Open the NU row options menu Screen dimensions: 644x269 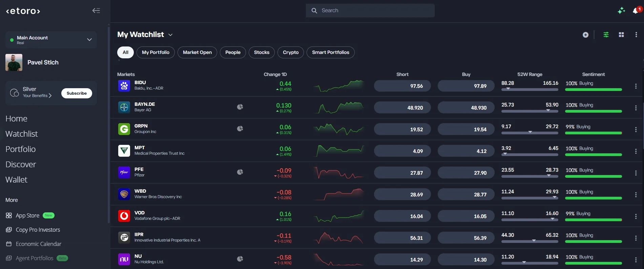pos(636,260)
